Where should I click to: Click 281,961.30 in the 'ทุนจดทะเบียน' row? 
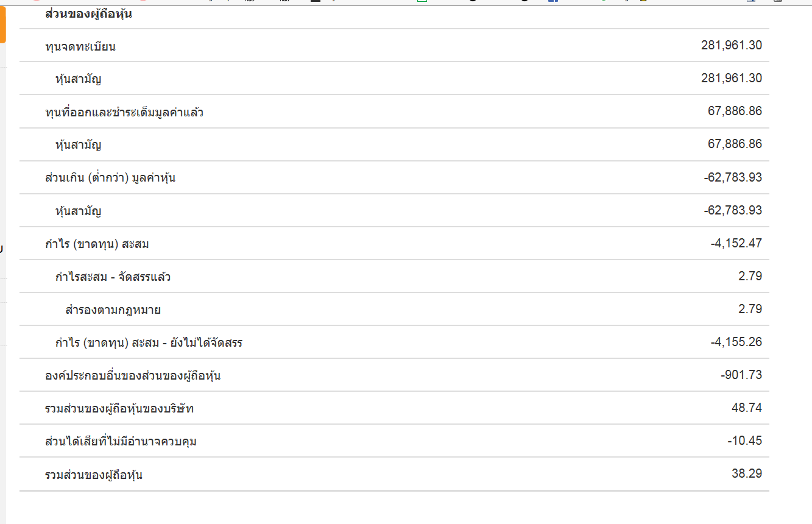732,45
